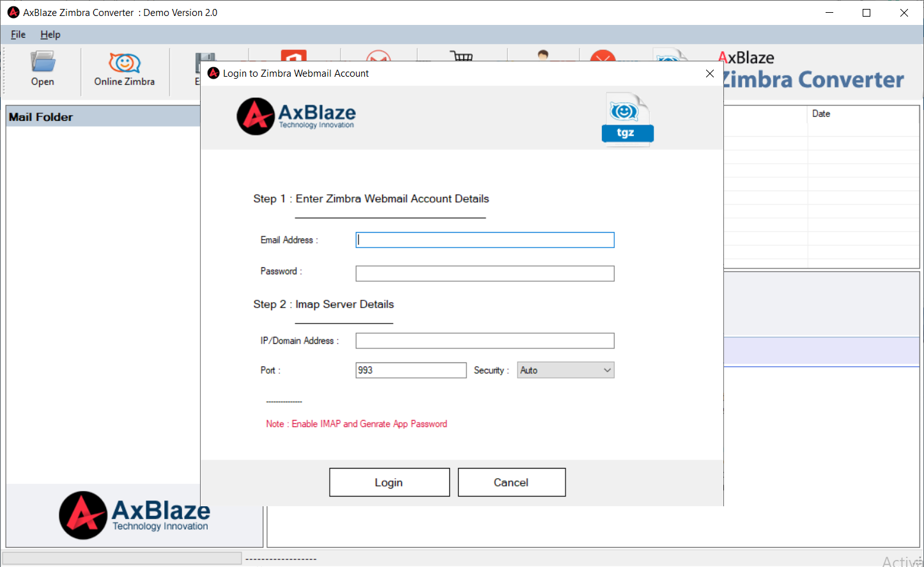
Task: Click the progress bar in status bar
Action: click(122, 558)
